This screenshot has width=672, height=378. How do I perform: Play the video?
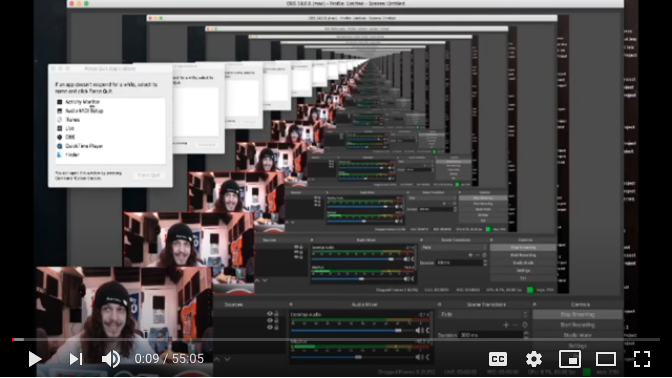point(35,359)
